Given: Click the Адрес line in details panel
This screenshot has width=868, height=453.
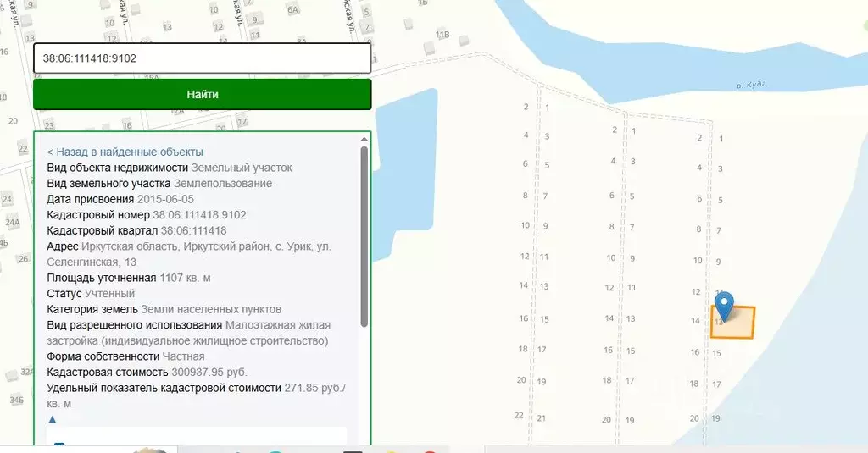Looking at the screenshot, I should tap(189, 246).
